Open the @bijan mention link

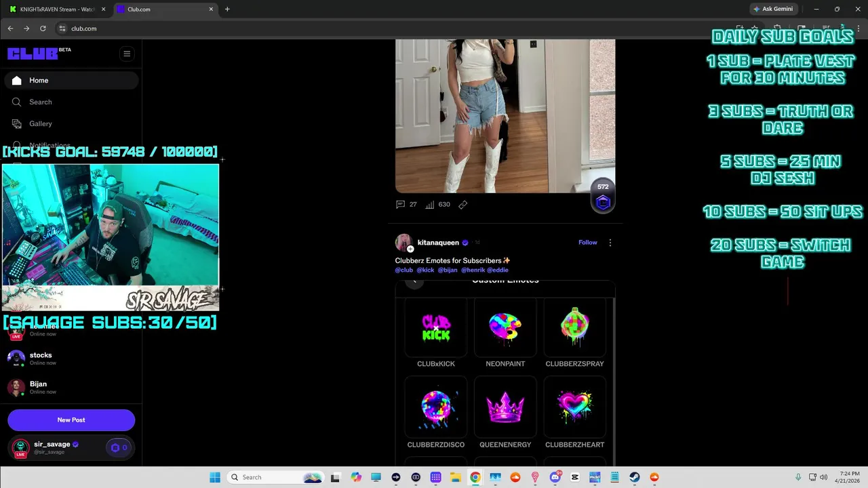pyautogui.click(x=448, y=270)
